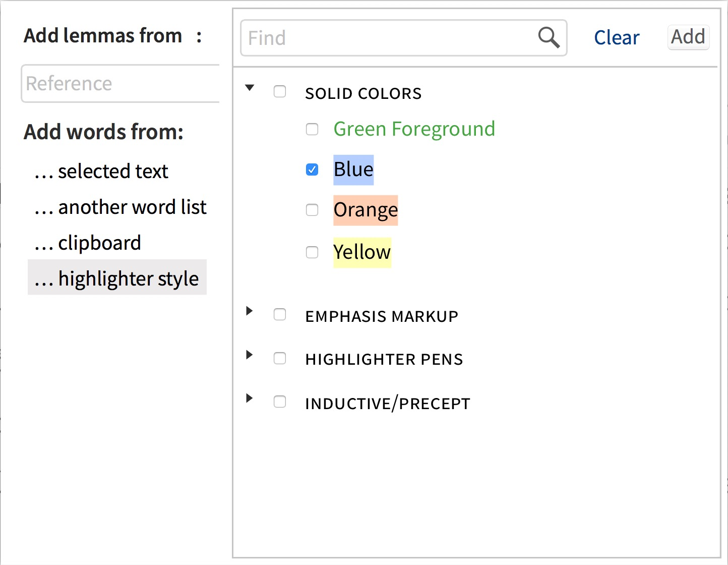This screenshot has width=728, height=565.
Task: Click the SOLID COLORS heading text
Action: point(363,93)
